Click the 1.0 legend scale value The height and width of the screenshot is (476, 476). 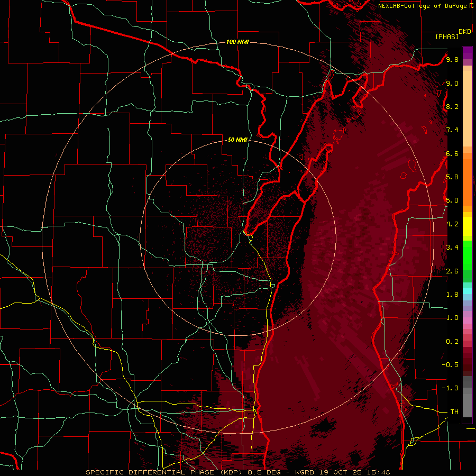click(x=452, y=318)
